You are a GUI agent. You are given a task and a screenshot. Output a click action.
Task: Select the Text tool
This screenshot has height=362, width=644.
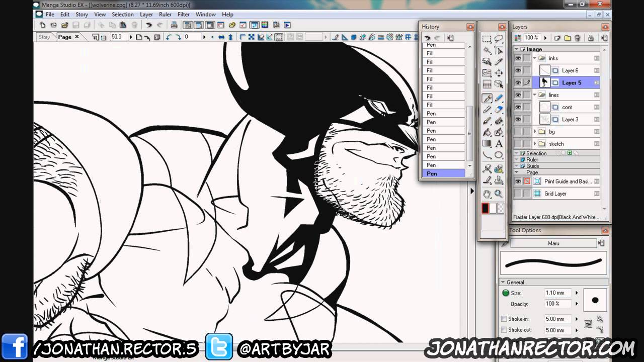pyautogui.click(x=499, y=144)
